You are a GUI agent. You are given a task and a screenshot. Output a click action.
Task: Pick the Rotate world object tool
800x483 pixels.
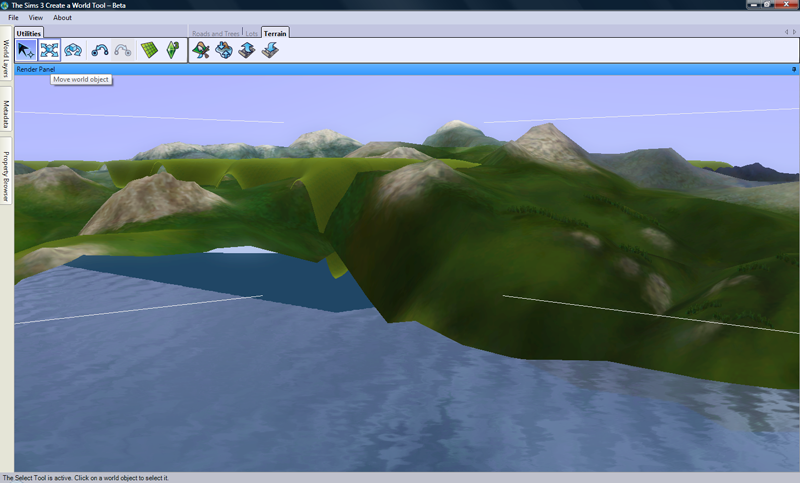click(73, 50)
